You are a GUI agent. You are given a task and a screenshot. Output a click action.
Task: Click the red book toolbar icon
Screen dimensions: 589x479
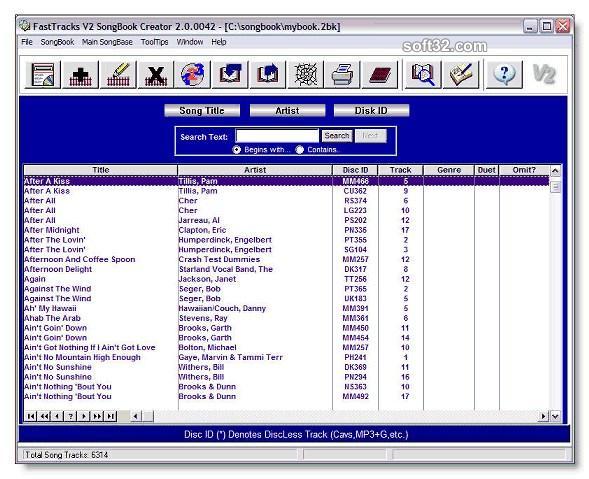[x=380, y=74]
